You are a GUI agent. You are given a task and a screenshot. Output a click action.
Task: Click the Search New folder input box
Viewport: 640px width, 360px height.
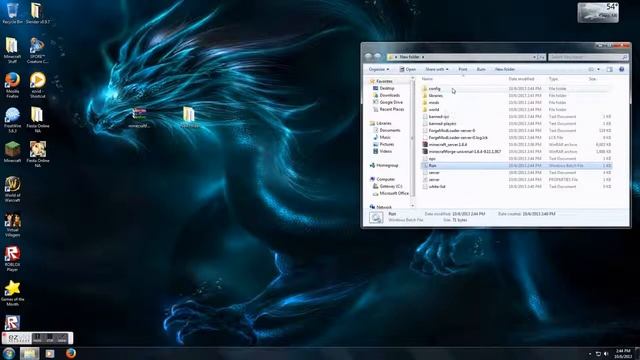click(588, 57)
